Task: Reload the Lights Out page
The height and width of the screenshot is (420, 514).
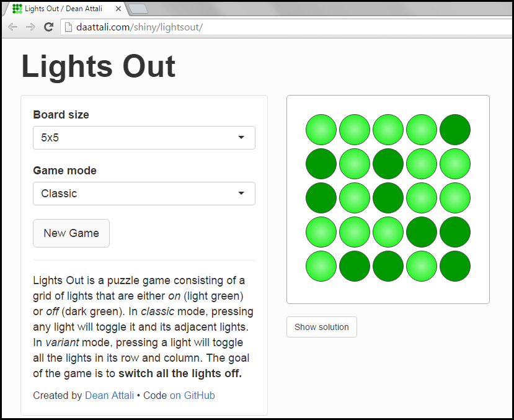Action: click(x=48, y=27)
